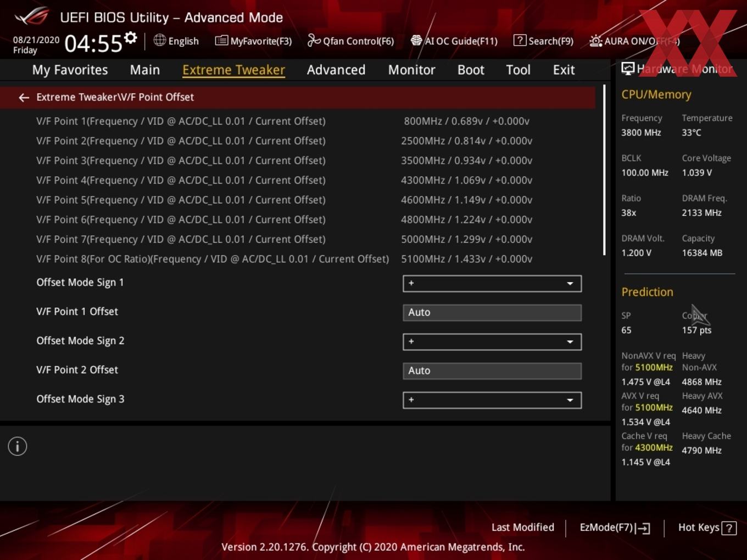
Task: Click the Hot Keys question mark box
Action: (729, 528)
